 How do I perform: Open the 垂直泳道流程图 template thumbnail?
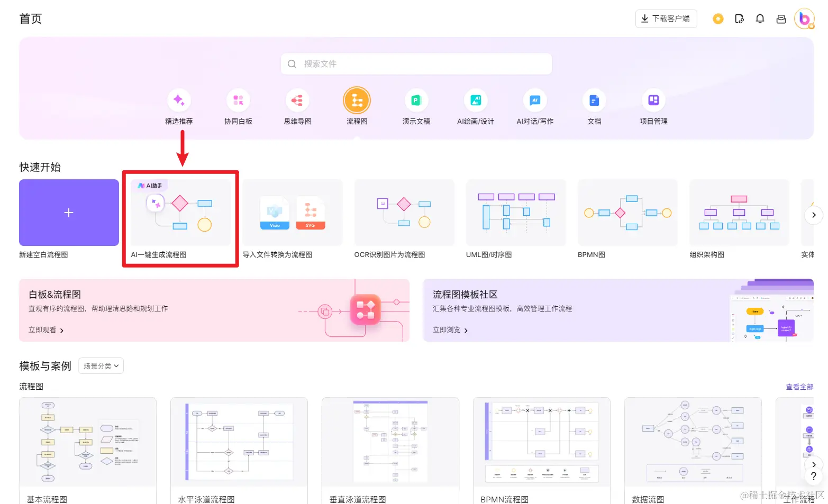[x=390, y=442]
